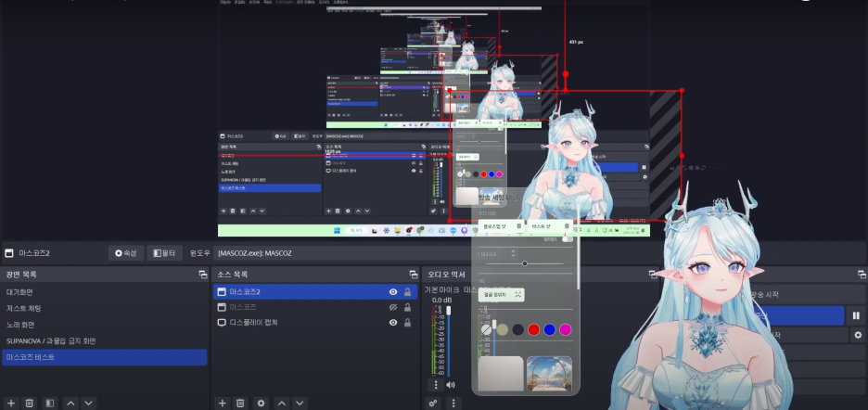Pick the magenta swatch in large MASCOZ panel
This screenshot has height=410, width=868.
[x=565, y=329]
